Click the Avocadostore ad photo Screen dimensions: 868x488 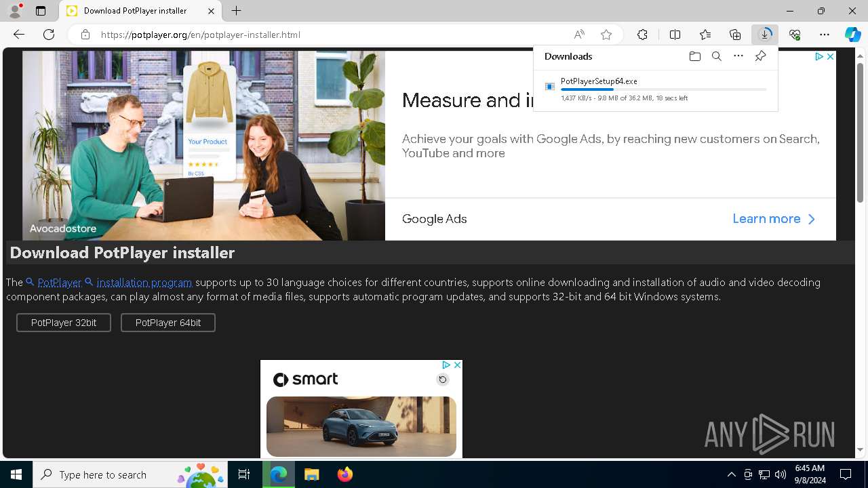(x=203, y=146)
